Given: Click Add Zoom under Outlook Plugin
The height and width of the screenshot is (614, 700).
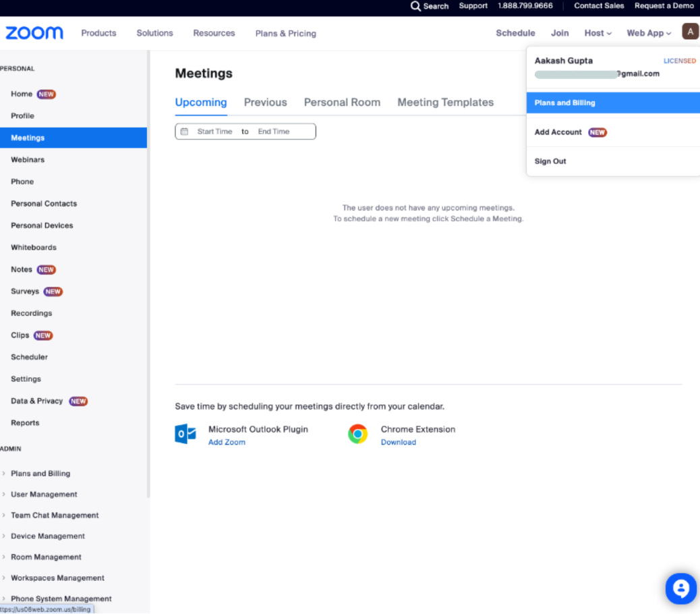Looking at the screenshot, I should pos(227,442).
